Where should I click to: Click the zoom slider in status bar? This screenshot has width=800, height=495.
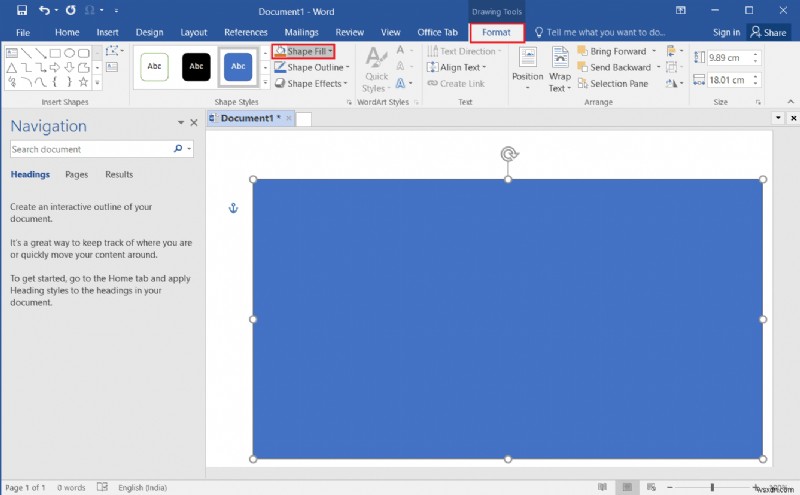(x=712, y=488)
